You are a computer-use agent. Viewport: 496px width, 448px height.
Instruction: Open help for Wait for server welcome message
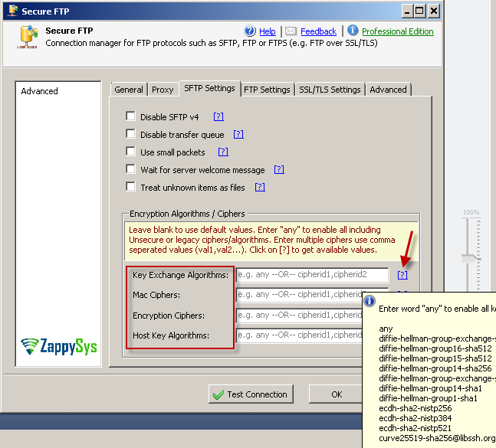279,170
